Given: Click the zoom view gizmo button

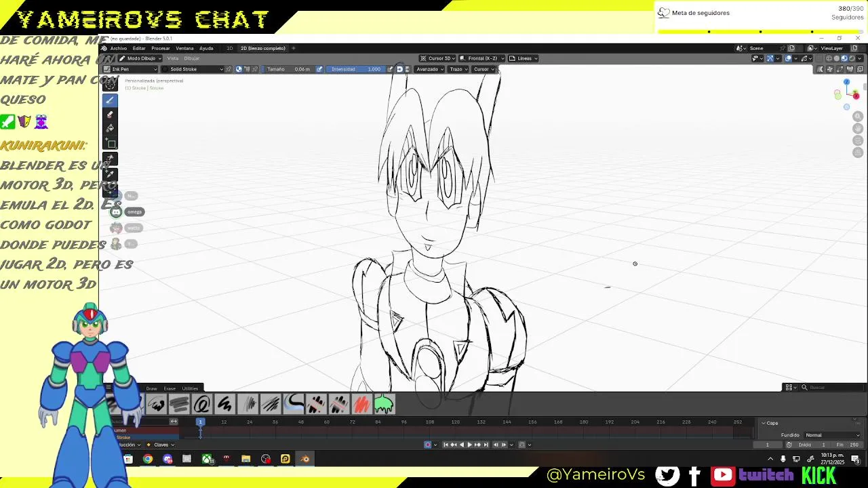Looking at the screenshot, I should click(858, 117).
